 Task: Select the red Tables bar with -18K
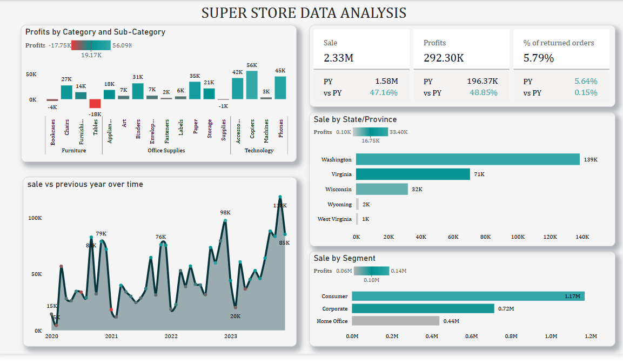(x=95, y=104)
